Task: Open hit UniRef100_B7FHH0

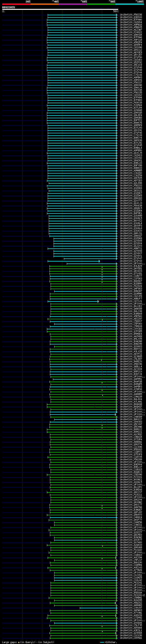Action: pyautogui.click(x=131, y=20)
